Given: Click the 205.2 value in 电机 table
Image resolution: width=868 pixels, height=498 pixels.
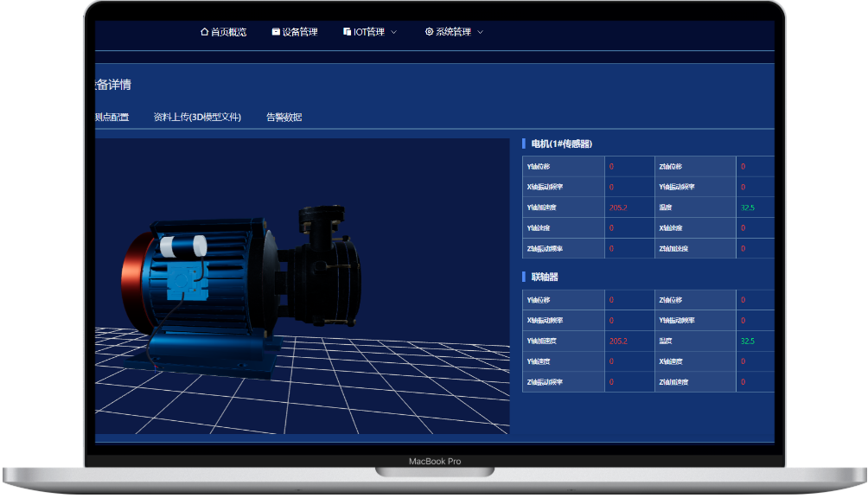Looking at the screenshot, I should click(618, 207).
